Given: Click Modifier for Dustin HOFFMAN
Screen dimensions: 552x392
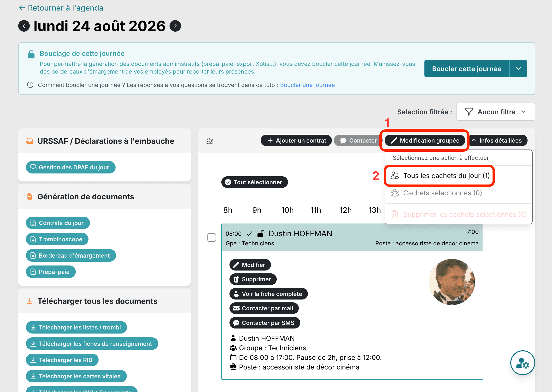Looking at the screenshot, I should [x=250, y=265].
